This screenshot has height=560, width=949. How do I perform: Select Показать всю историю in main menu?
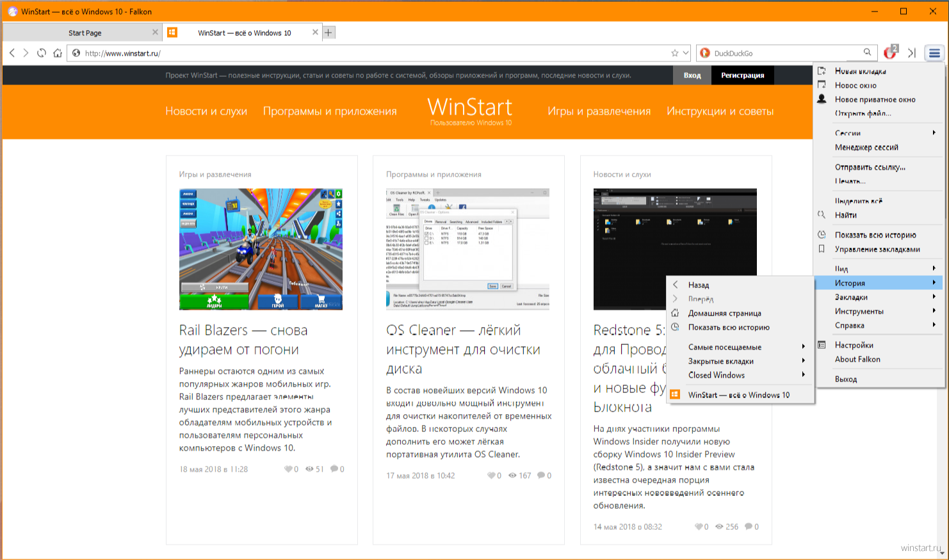click(880, 235)
